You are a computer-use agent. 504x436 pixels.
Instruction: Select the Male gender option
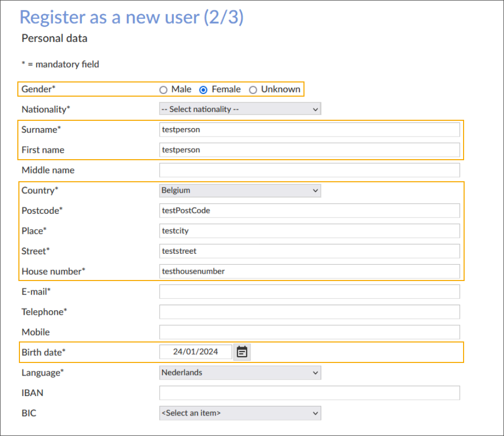tap(163, 90)
